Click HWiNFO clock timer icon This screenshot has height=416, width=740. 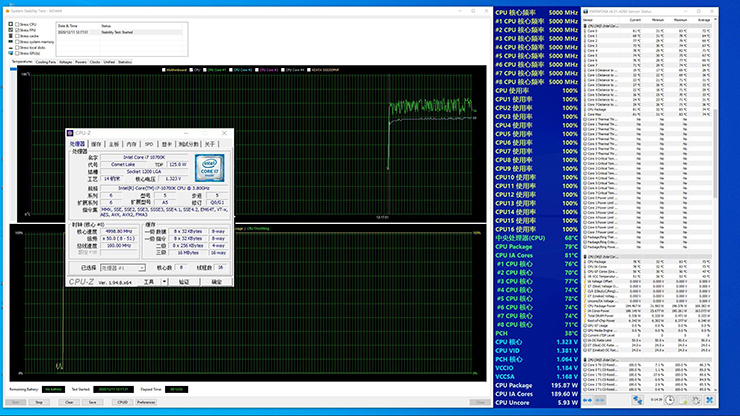tap(669, 400)
